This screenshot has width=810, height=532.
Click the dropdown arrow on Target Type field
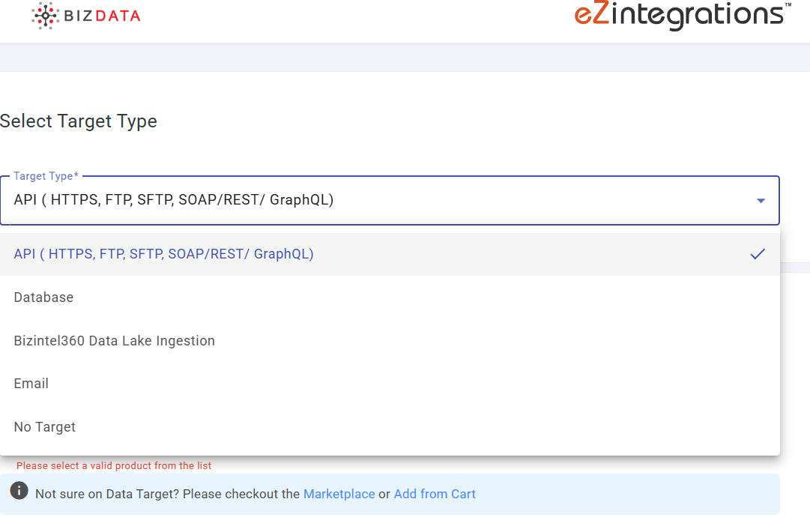pyautogui.click(x=761, y=200)
